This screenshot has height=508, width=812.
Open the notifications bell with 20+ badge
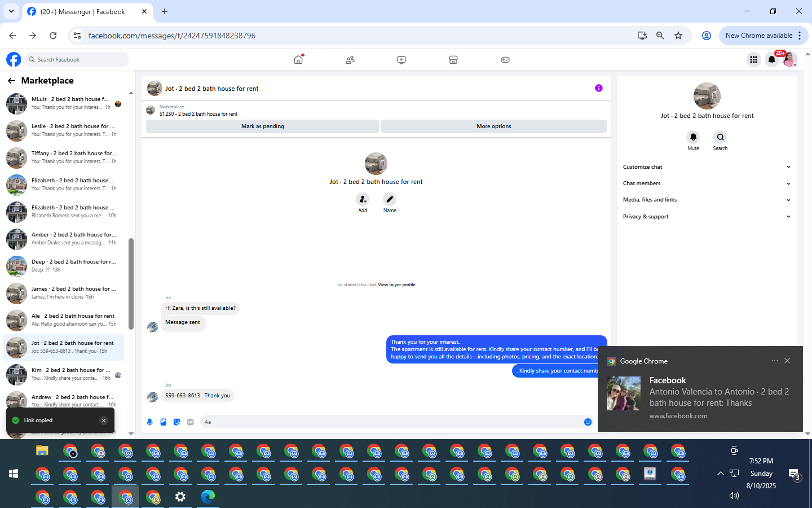coord(771,59)
